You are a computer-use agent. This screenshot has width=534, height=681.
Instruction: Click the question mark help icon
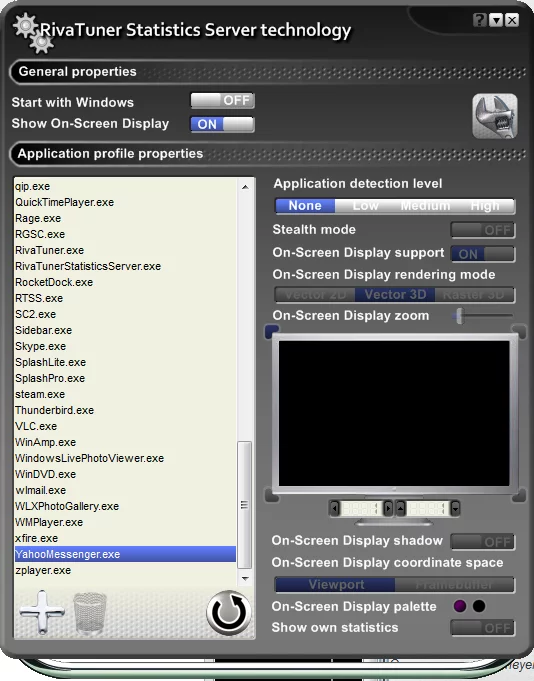tap(479, 20)
